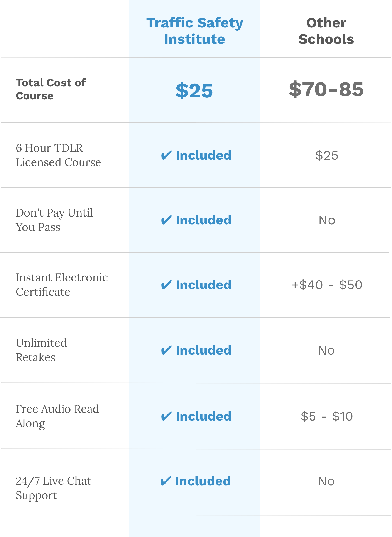Click the checkmark in Instant Electronic Certificate row
Viewport: 392px width, 537px height.
pyautogui.click(x=166, y=285)
